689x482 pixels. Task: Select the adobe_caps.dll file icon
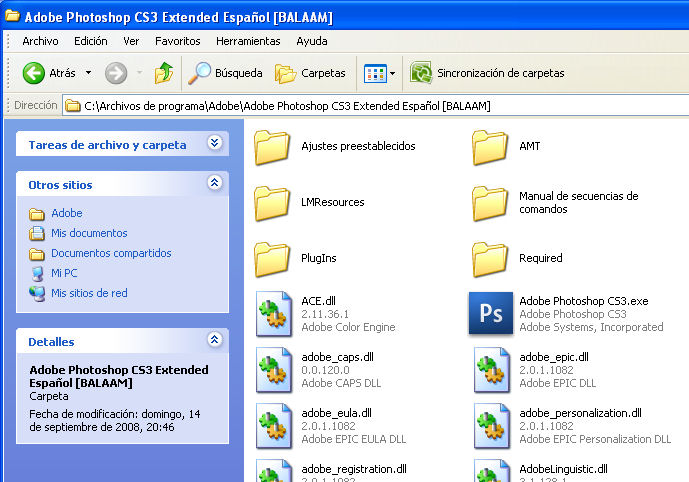click(x=274, y=370)
